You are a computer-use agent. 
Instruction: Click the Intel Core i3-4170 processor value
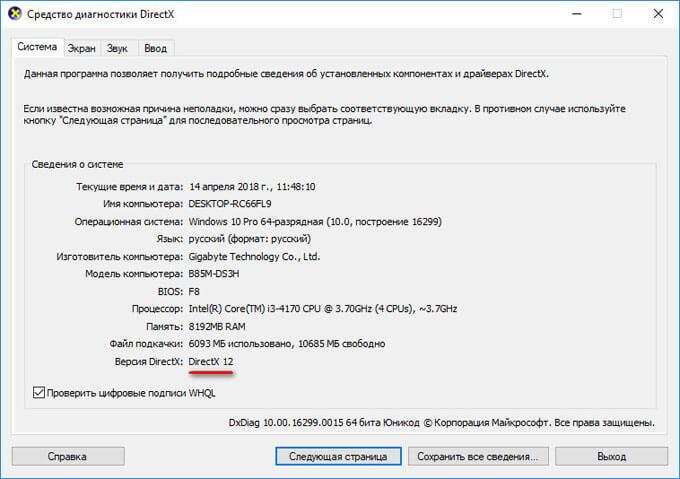[323, 309]
